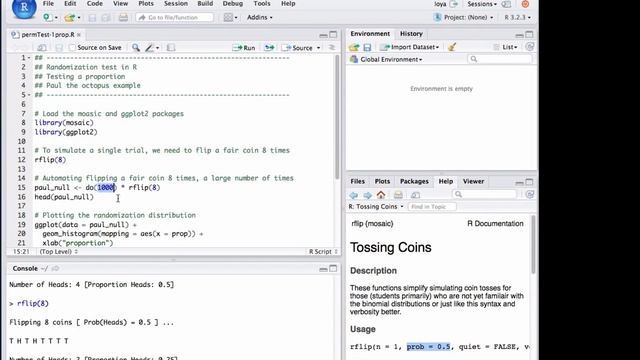Image resolution: width=640 pixels, height=360 pixels.
Task: Toggle the Source on Save checkbox
Action: click(72, 48)
